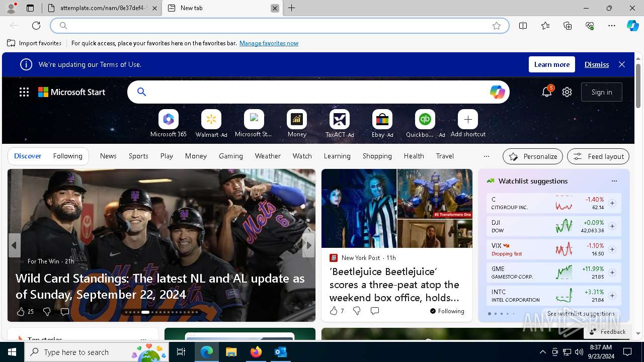Open Outlook from taskbar
644x362 pixels.
click(x=281, y=352)
